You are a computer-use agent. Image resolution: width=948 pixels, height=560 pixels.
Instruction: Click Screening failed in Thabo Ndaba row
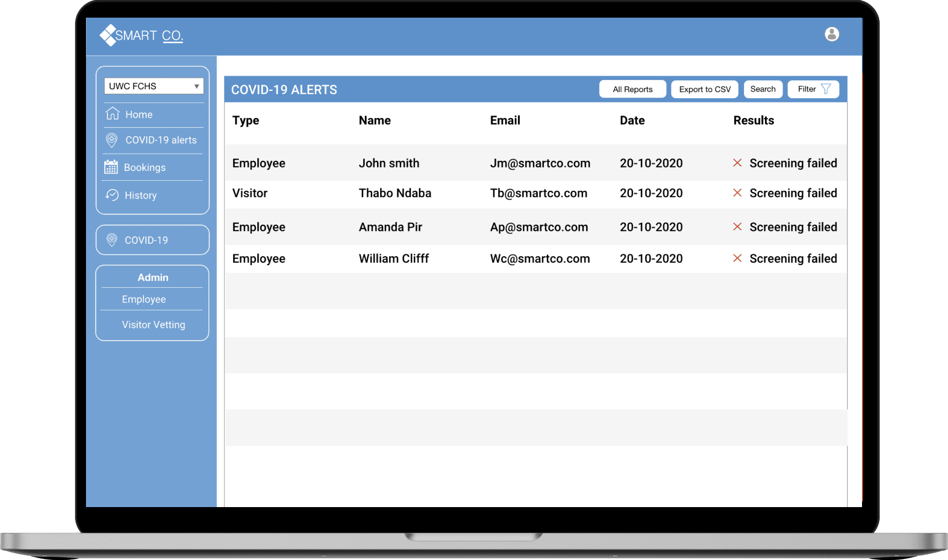(x=793, y=193)
